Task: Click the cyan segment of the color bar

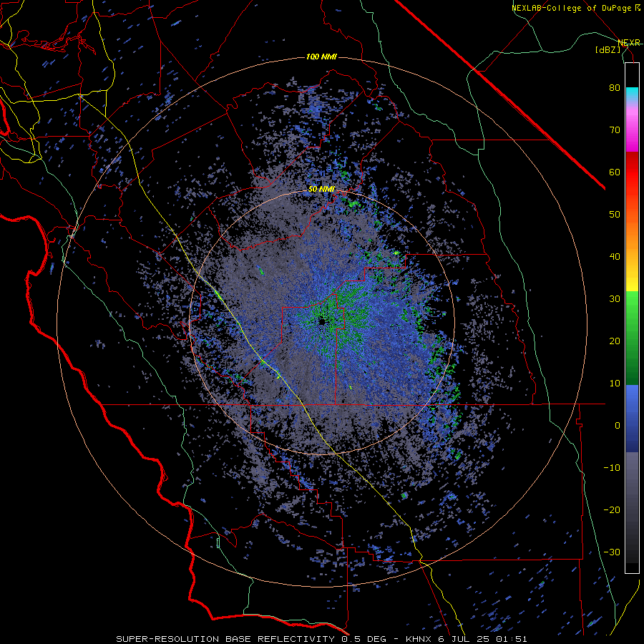Action: coord(632,94)
